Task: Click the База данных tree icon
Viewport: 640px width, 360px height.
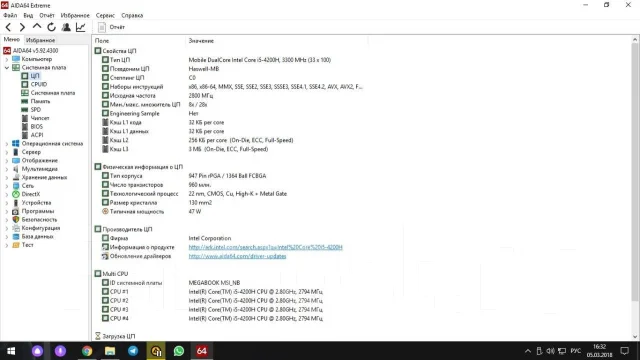Action: pyautogui.click(x=16, y=237)
